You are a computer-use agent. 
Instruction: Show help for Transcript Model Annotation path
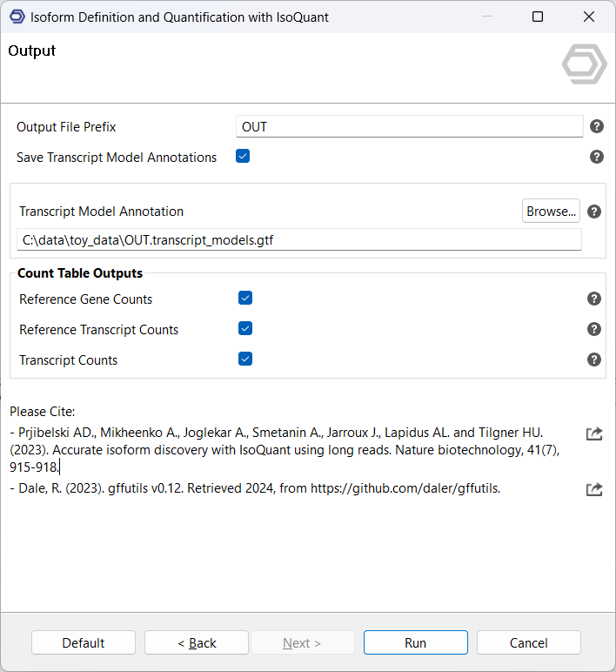tap(594, 212)
